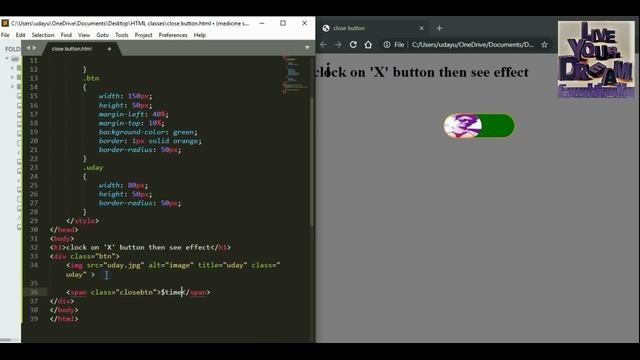Open the Preferences menu
Image resolution: width=640 pixels, height=360 pixels.
(x=173, y=35)
